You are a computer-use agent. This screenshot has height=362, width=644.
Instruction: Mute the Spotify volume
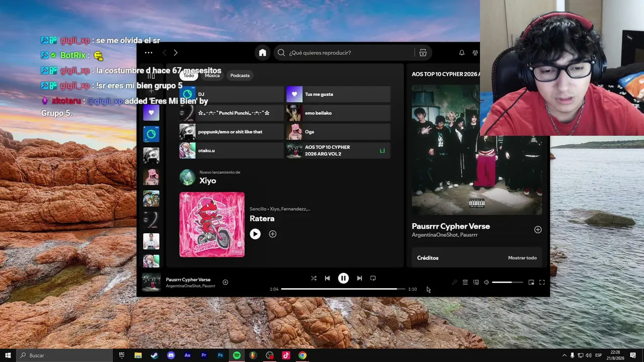click(x=486, y=283)
